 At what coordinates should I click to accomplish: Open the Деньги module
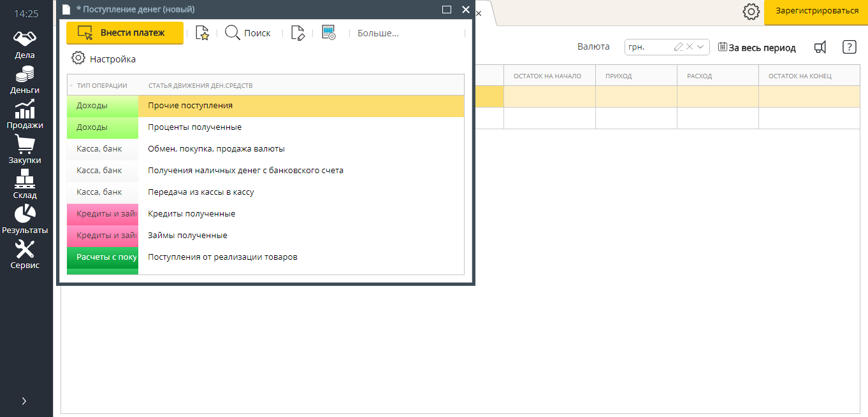click(x=25, y=80)
